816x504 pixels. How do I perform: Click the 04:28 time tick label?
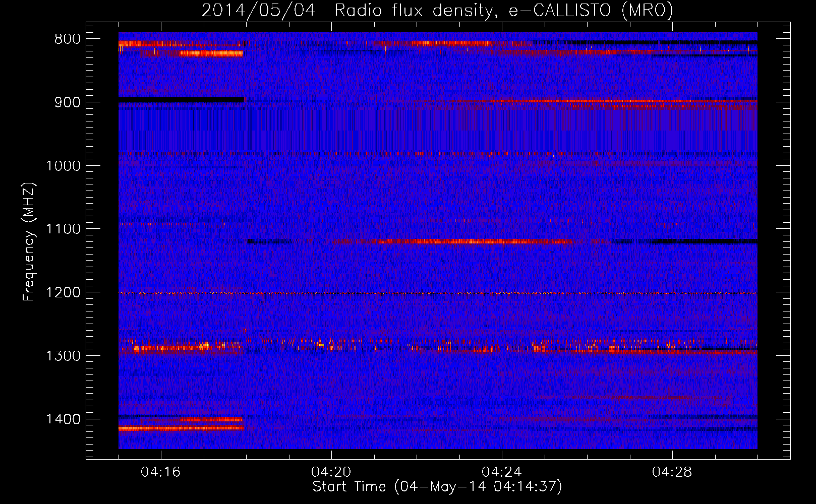[672, 472]
